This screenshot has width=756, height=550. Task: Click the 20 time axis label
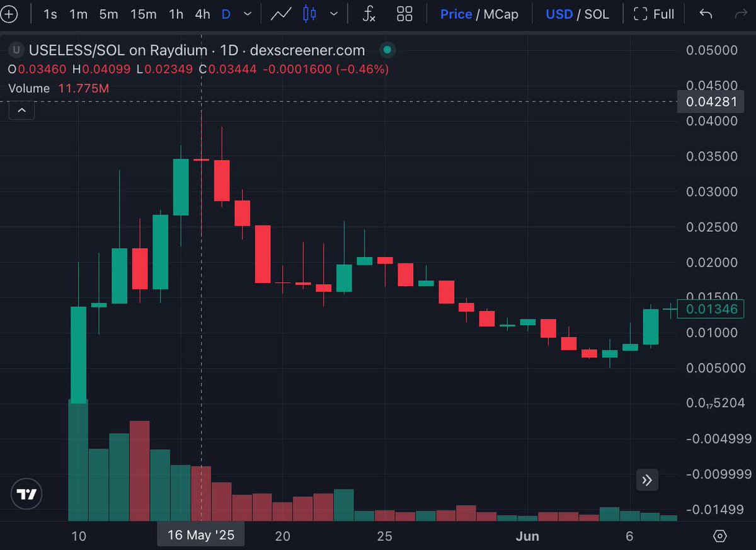click(282, 536)
